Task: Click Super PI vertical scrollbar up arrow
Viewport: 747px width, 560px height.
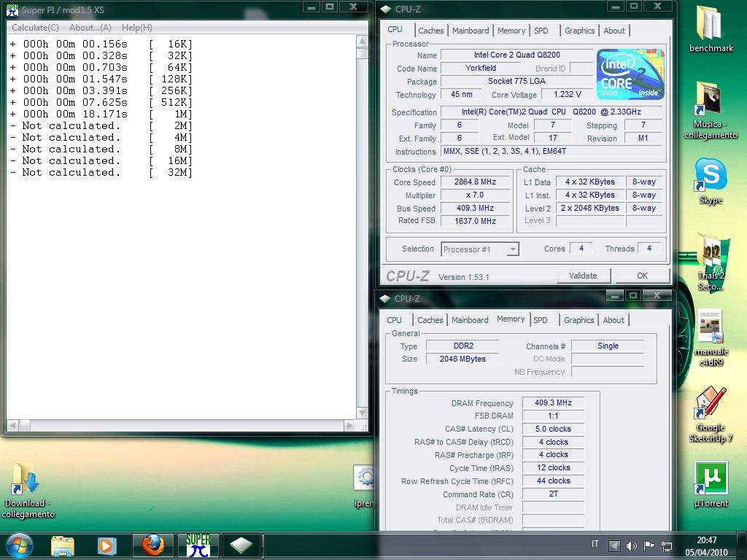Action: [362, 41]
